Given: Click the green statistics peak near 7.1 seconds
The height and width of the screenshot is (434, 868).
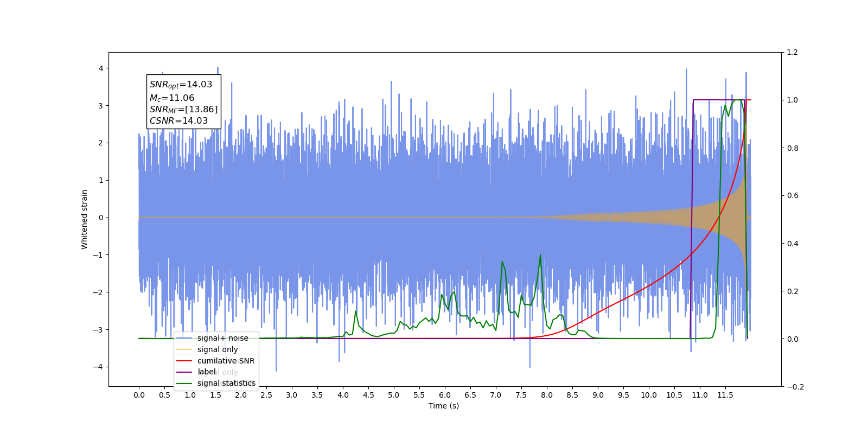Looking at the screenshot, I should tap(502, 262).
